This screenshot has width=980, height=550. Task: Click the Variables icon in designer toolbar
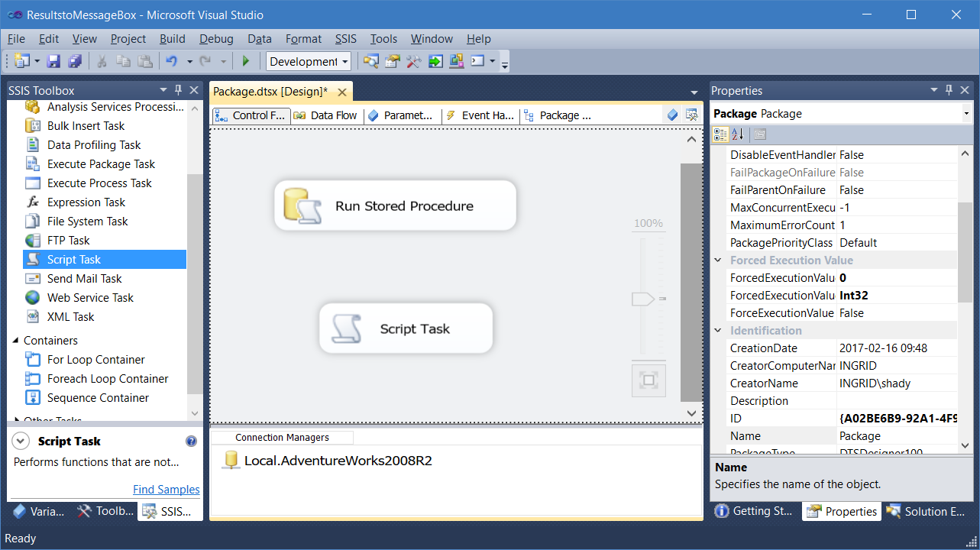click(672, 115)
